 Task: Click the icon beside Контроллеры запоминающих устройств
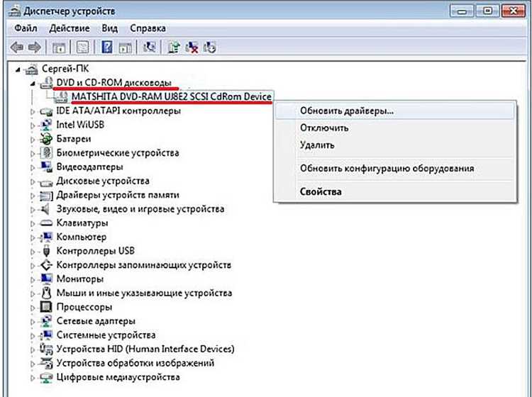(46, 265)
